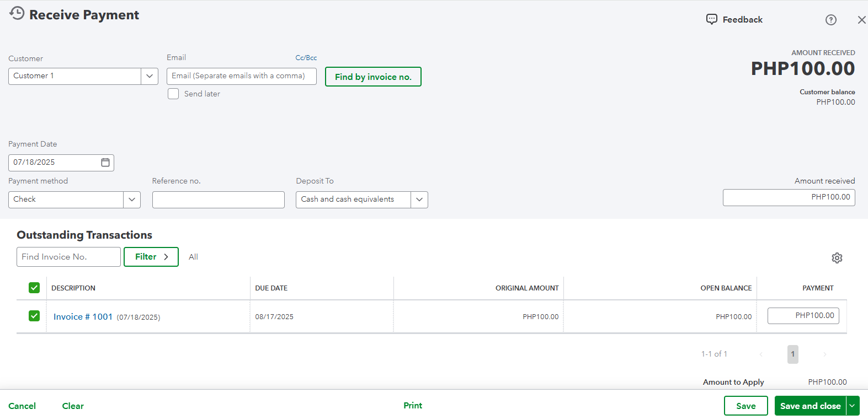Open the table settings gear icon

837,258
